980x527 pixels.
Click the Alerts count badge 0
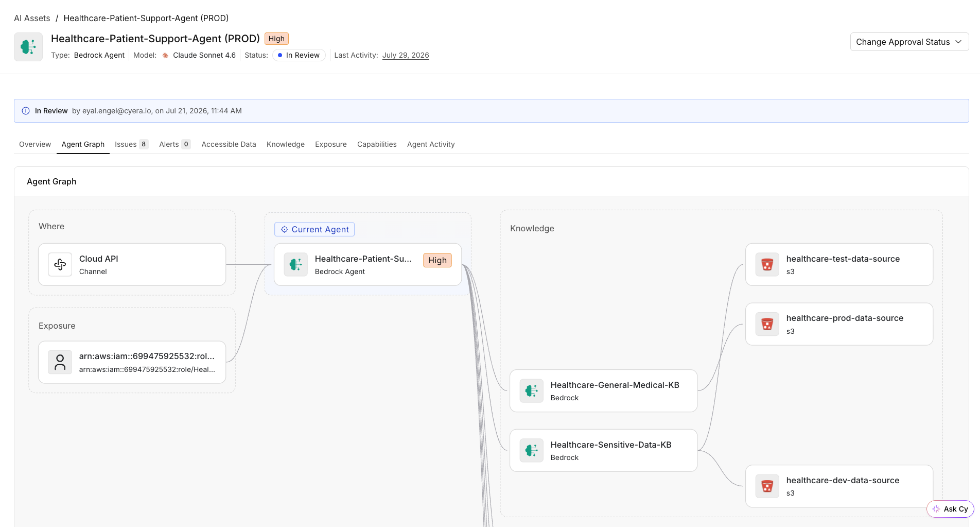(186, 144)
